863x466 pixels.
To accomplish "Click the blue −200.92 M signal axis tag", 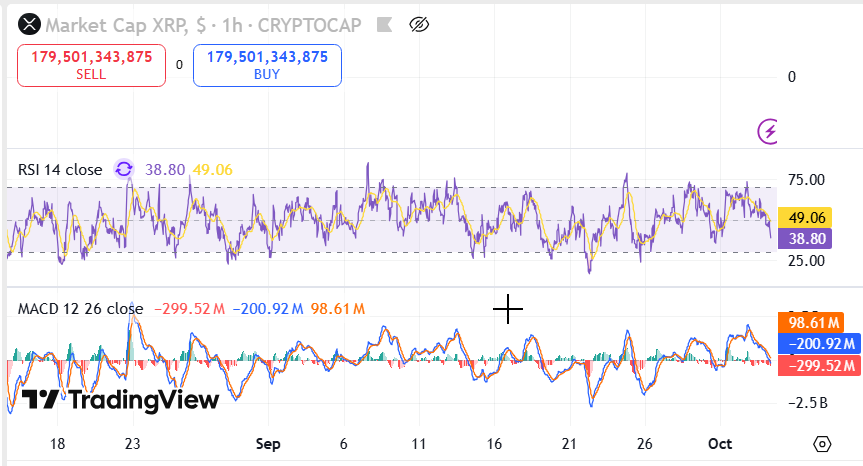I will (x=818, y=344).
